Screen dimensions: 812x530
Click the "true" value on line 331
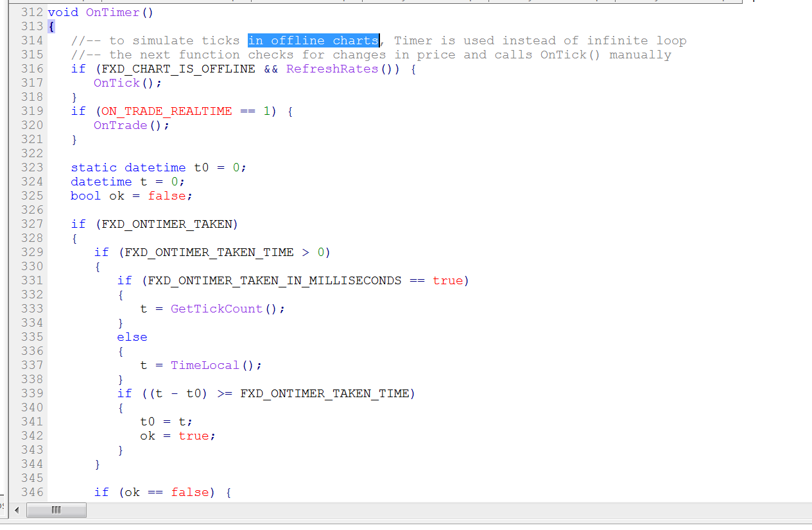click(x=448, y=280)
